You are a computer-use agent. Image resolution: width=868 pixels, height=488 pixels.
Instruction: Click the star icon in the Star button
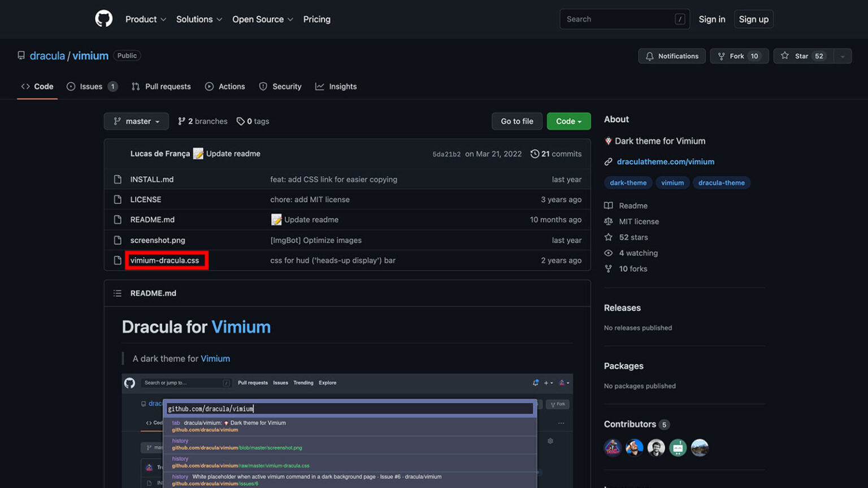(785, 56)
